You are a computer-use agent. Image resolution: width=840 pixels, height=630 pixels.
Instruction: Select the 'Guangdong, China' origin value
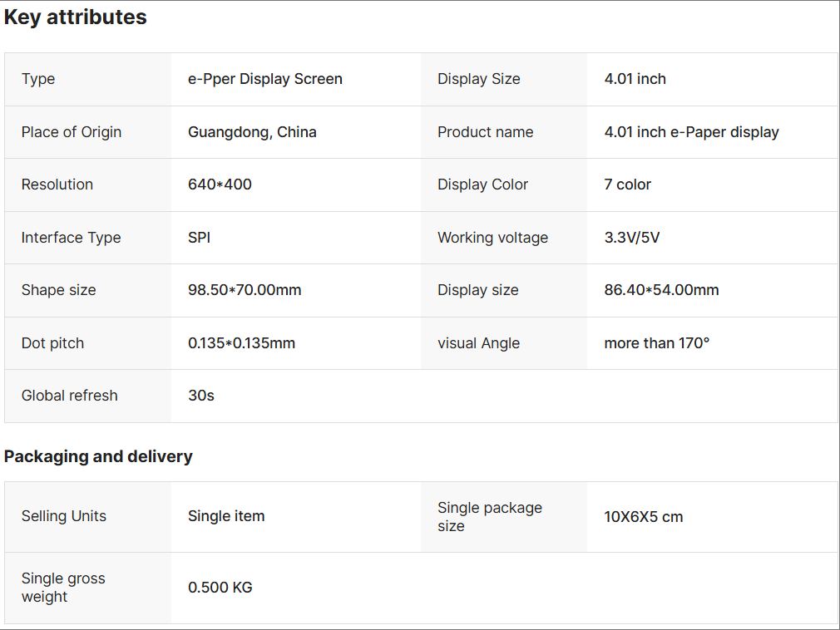click(252, 132)
